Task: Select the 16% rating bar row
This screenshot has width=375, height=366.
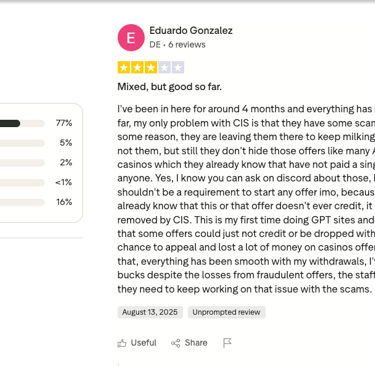Action: (36, 202)
